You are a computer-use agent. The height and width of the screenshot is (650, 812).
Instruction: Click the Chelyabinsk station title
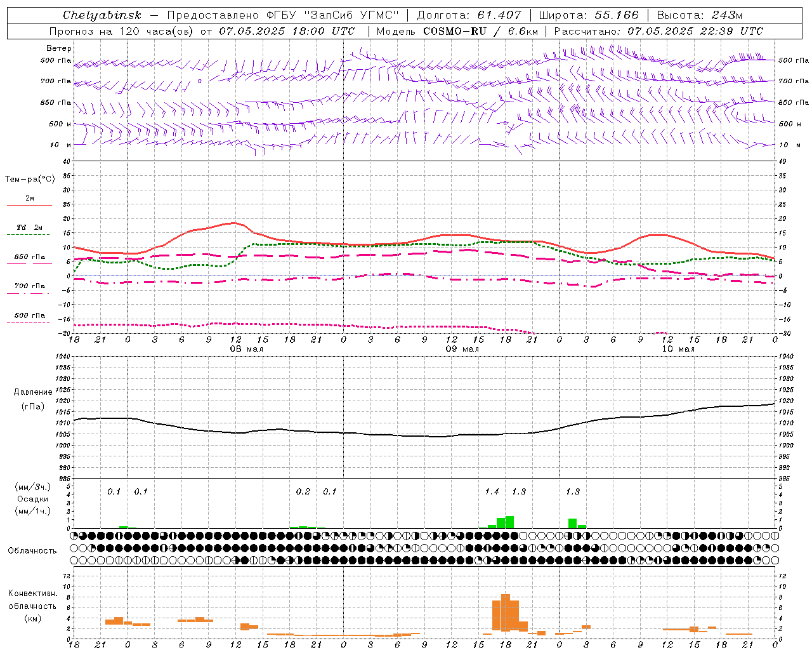click(x=101, y=15)
